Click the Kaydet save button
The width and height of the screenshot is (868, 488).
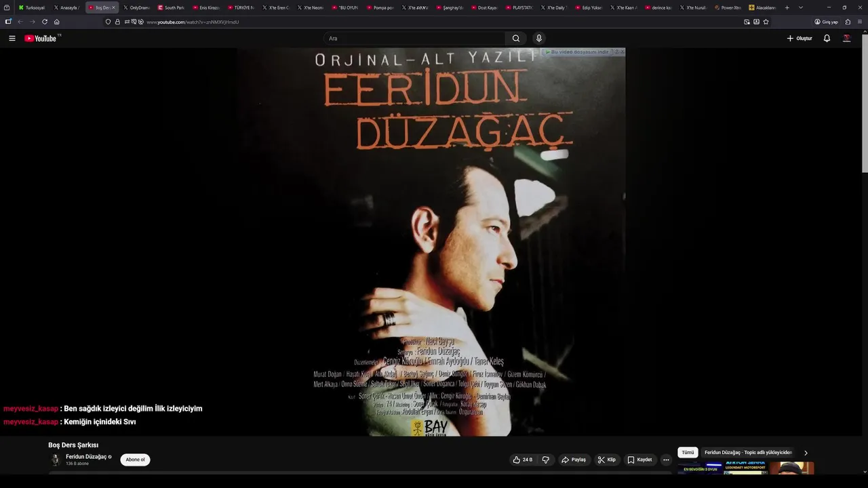pos(639,460)
